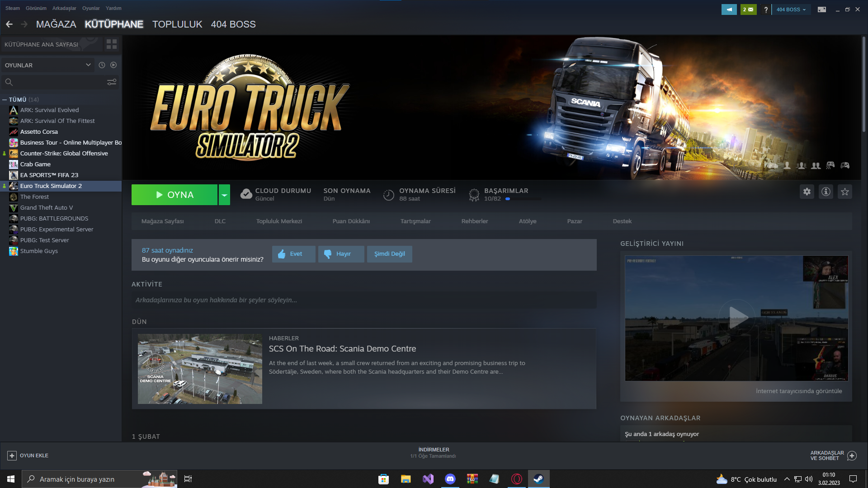The image size is (868, 488).
Task: Click the favorite/star icon for ETS2
Action: tap(845, 191)
